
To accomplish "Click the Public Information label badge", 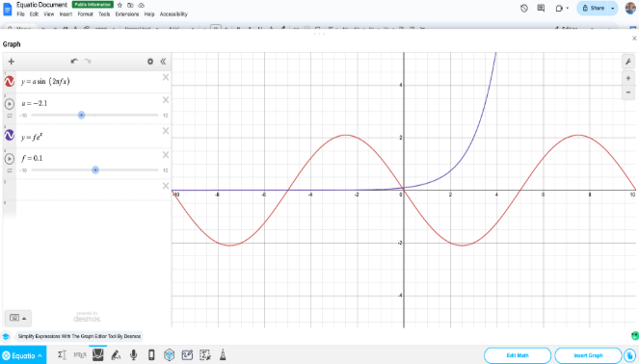I will 93,5.
